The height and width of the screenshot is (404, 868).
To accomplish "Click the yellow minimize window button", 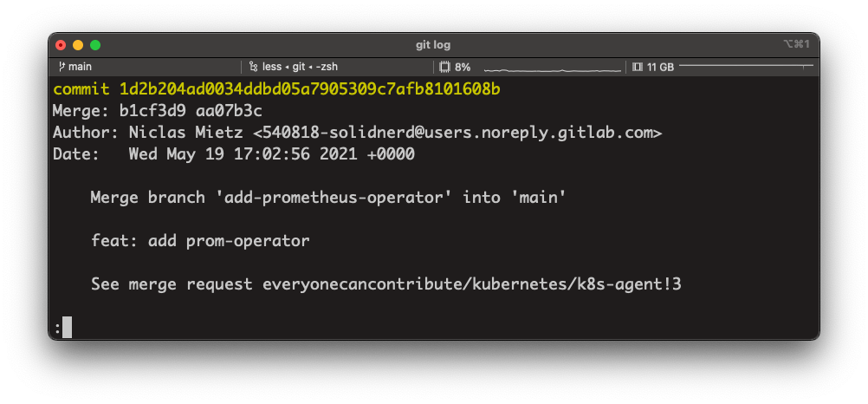I will (78, 45).
